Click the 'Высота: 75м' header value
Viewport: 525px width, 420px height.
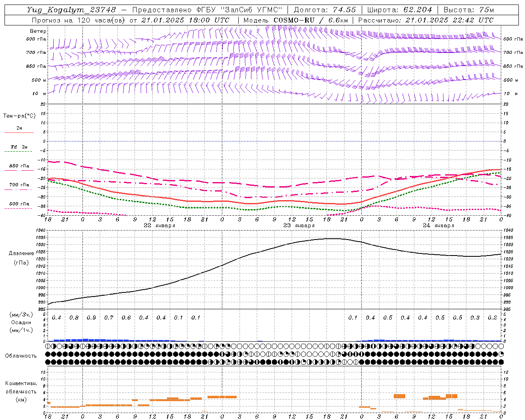point(469,9)
